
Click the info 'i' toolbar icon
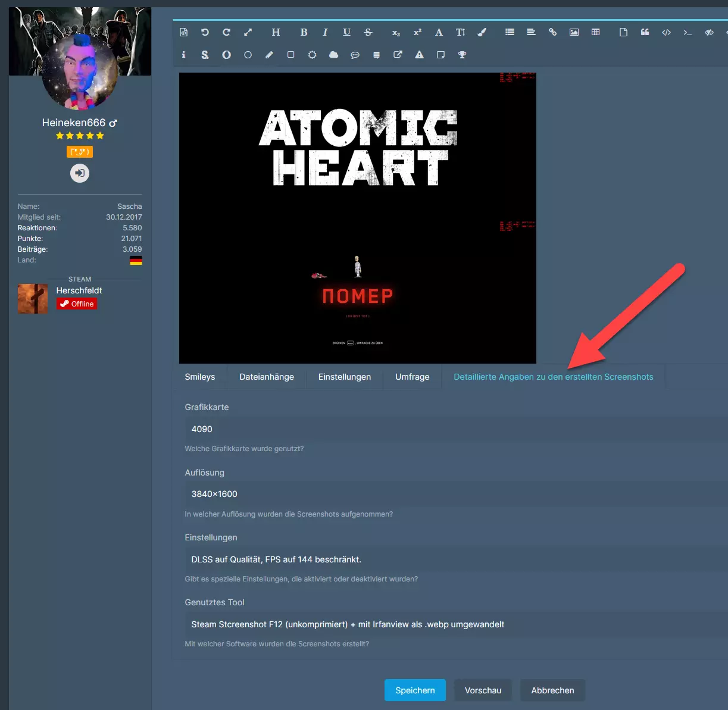(184, 55)
